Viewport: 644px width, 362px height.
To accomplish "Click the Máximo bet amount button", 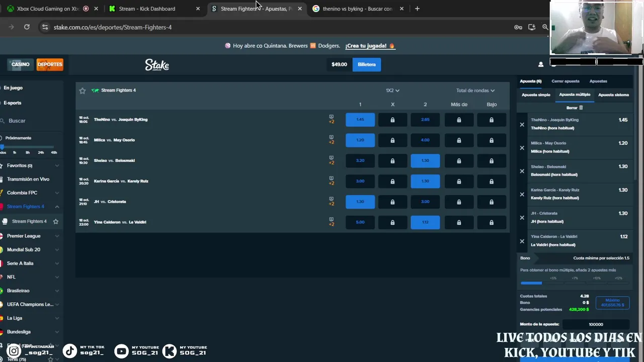I will (612, 303).
